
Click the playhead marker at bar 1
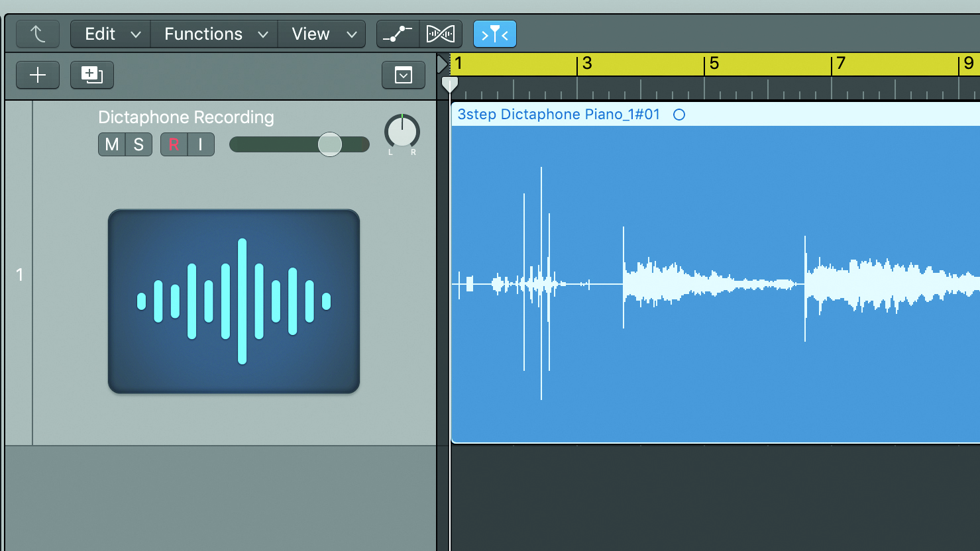coord(450,85)
